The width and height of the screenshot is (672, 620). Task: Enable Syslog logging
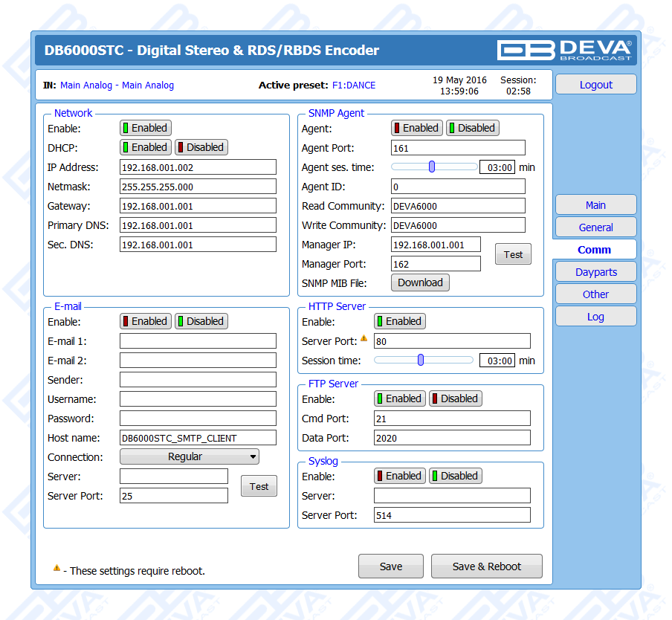tap(399, 476)
